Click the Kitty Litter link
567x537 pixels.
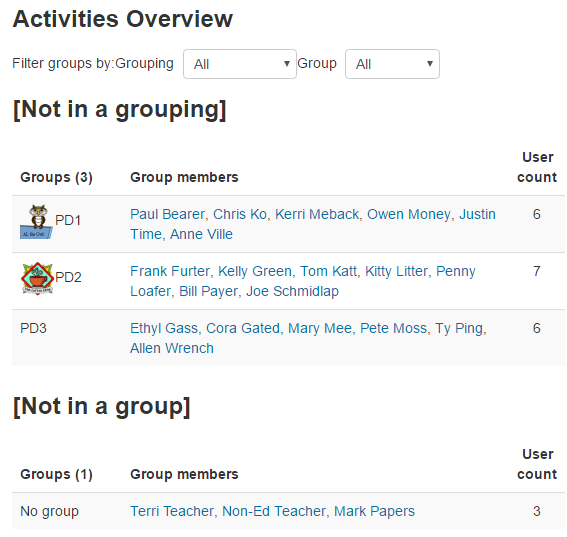(396, 271)
